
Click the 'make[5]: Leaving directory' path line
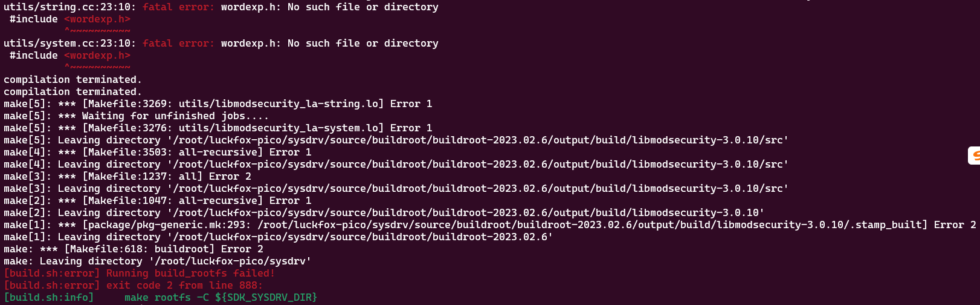396,140
